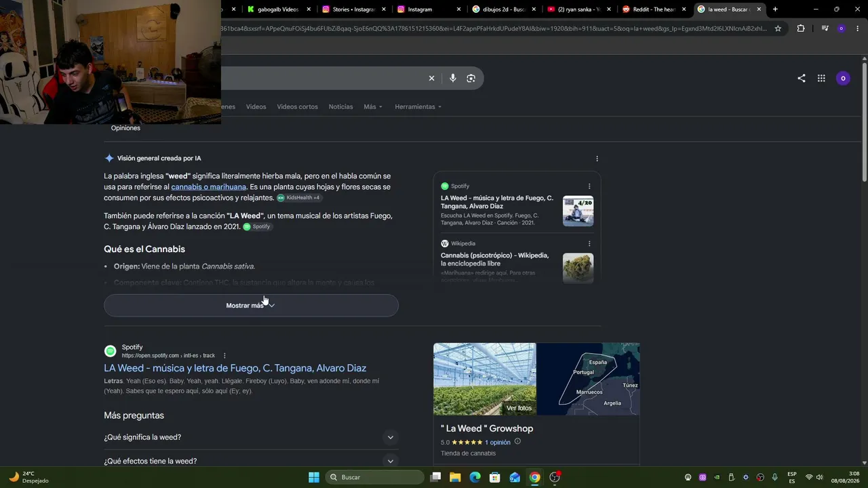Share this search via the share icon
This screenshot has height=488, width=868.
pyautogui.click(x=802, y=78)
